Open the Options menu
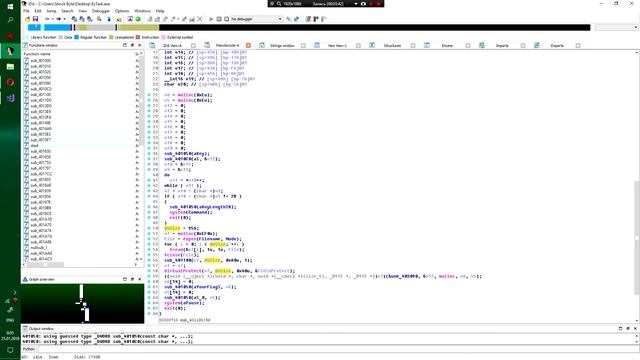This screenshot has width=640, height=360. click(x=122, y=11)
